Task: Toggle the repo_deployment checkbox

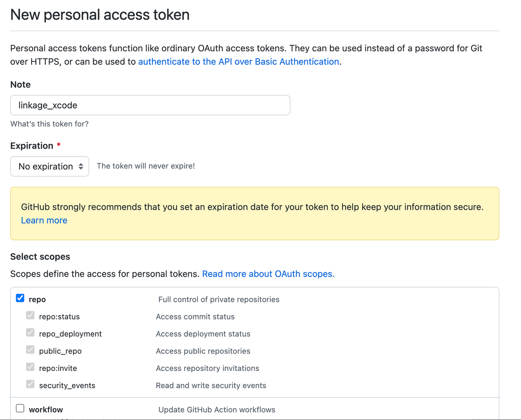Action: coord(30,333)
